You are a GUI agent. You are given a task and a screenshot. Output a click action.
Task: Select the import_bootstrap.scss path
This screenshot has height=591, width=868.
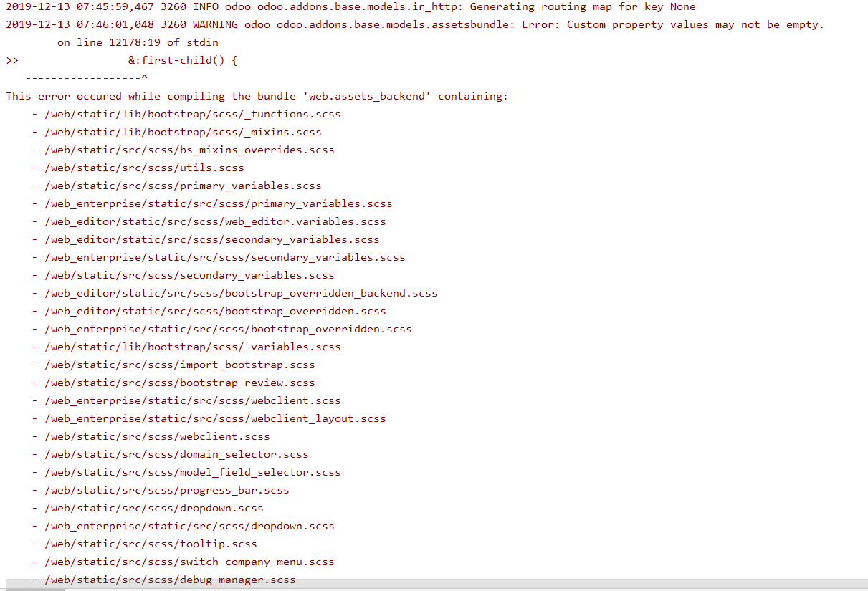tap(180, 365)
